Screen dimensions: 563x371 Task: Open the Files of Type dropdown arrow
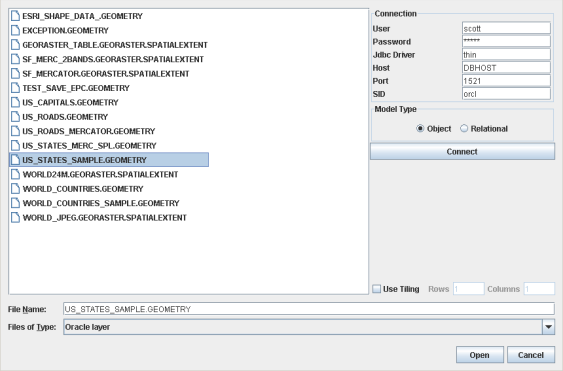click(x=548, y=327)
